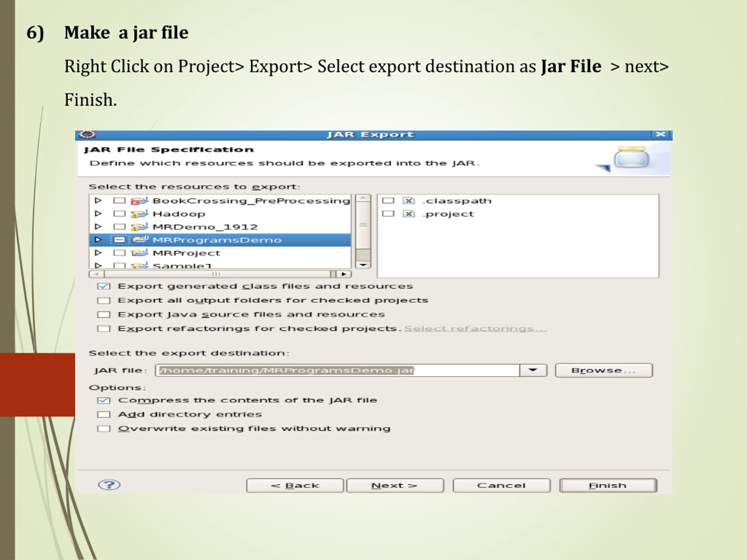Viewport: 747px width, 560px height.
Task: Check the .classpath file checkbox
Action: tap(388, 201)
